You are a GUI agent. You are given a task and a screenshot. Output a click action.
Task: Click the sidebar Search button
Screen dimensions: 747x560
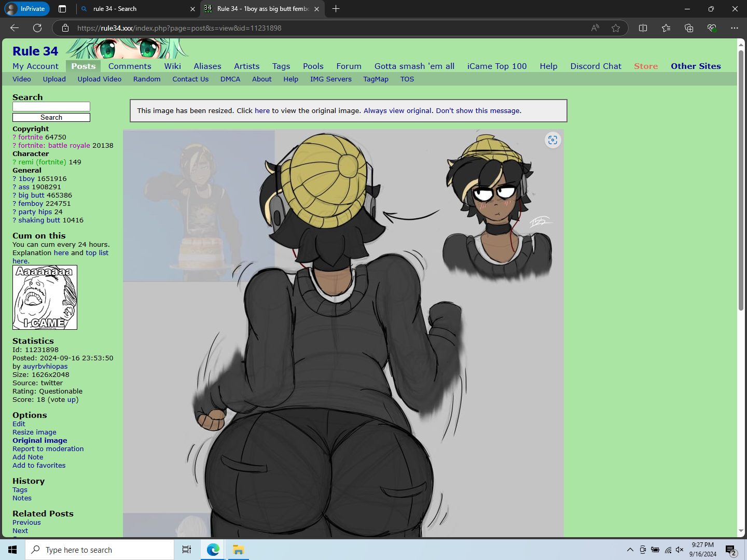pos(51,118)
